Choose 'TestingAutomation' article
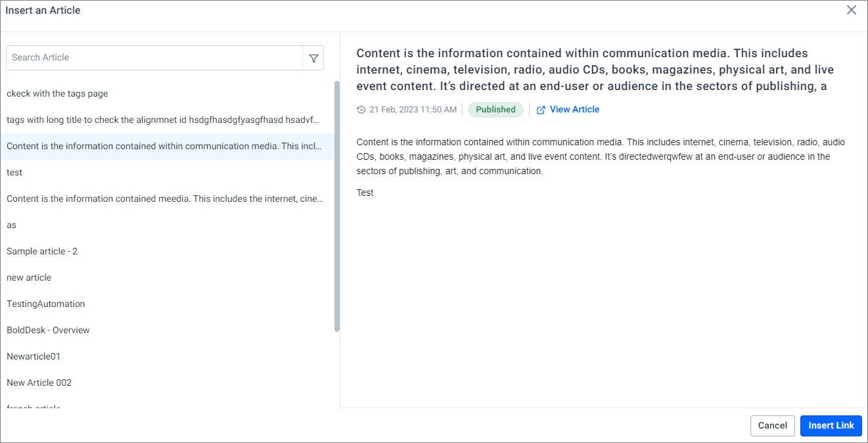The width and height of the screenshot is (868, 443). pos(167,304)
